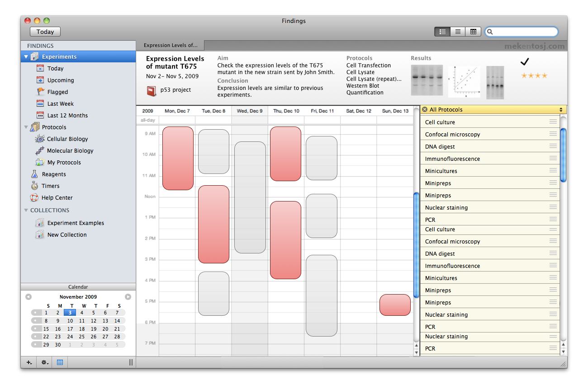The width and height of the screenshot is (588, 384).
Task: Go to next month in mini calendar
Action: (128, 297)
